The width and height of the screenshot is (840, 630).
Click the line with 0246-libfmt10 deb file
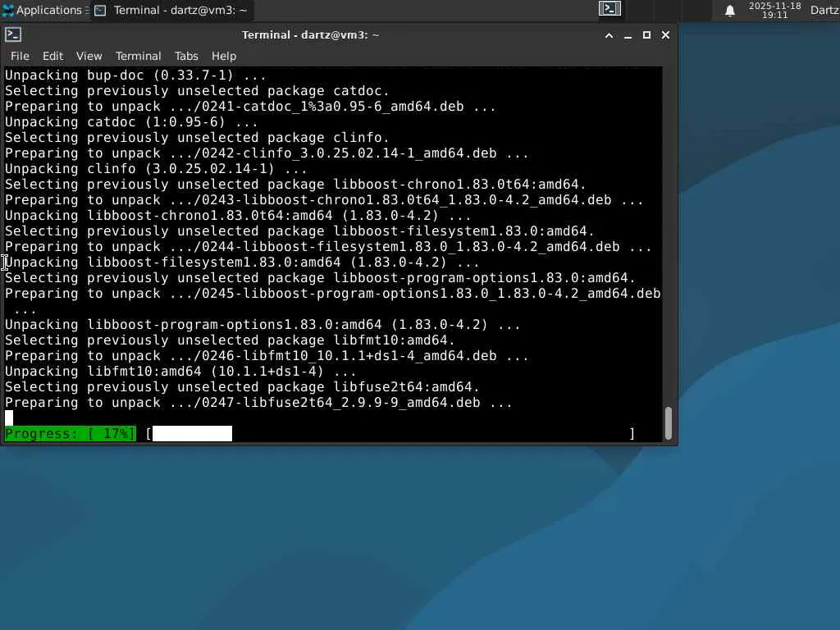tap(267, 356)
